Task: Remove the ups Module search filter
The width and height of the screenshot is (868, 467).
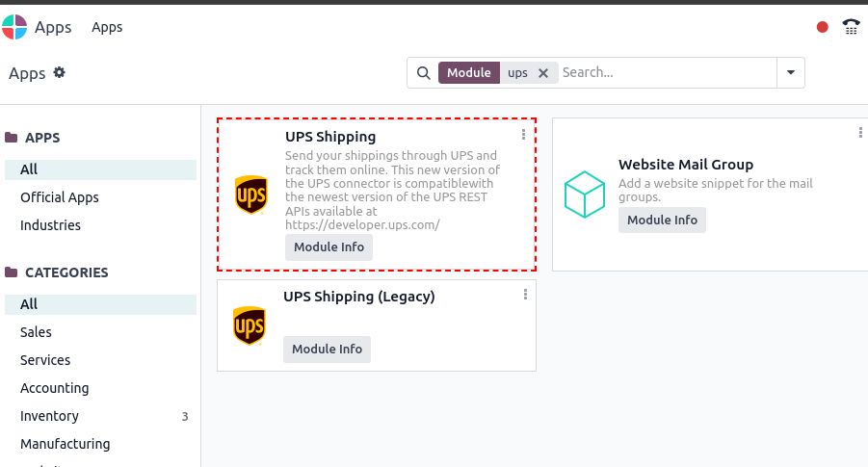Action: 543,73
